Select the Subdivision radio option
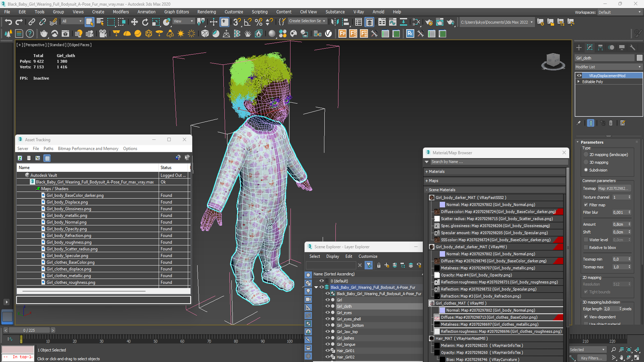 (x=586, y=170)
